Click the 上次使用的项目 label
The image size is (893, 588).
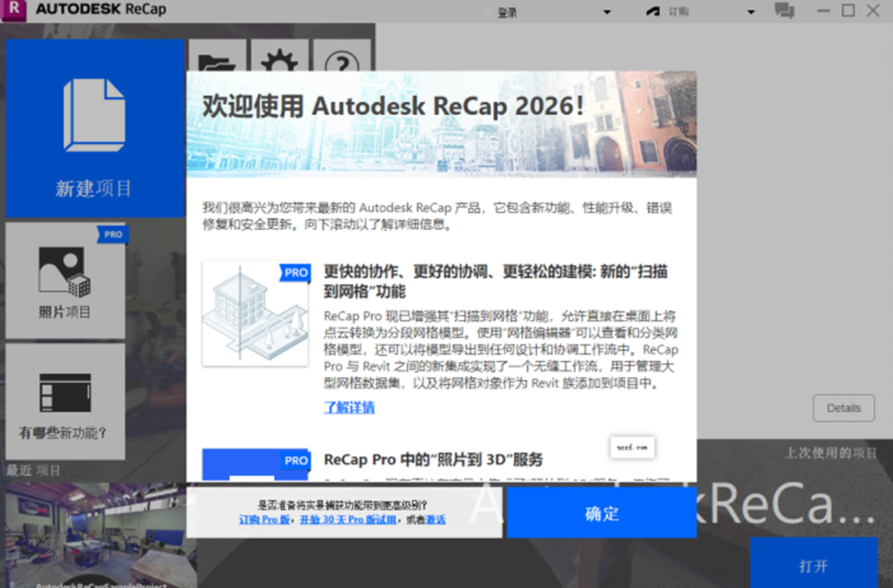click(x=831, y=452)
